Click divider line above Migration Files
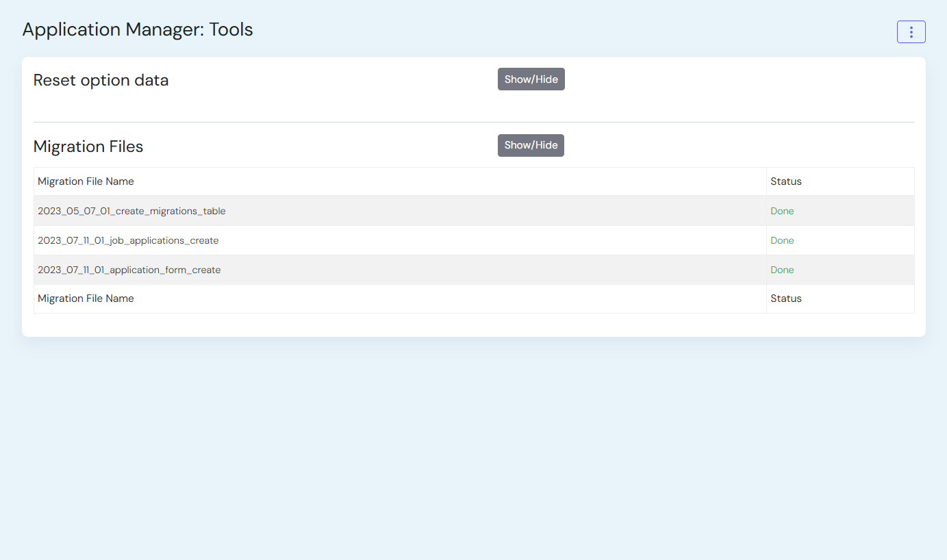The image size is (947, 560). pyautogui.click(x=474, y=122)
